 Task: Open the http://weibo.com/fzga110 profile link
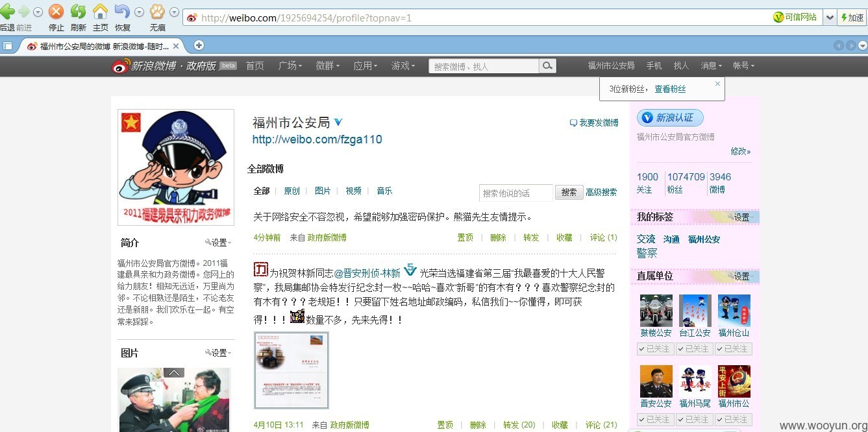pos(317,139)
